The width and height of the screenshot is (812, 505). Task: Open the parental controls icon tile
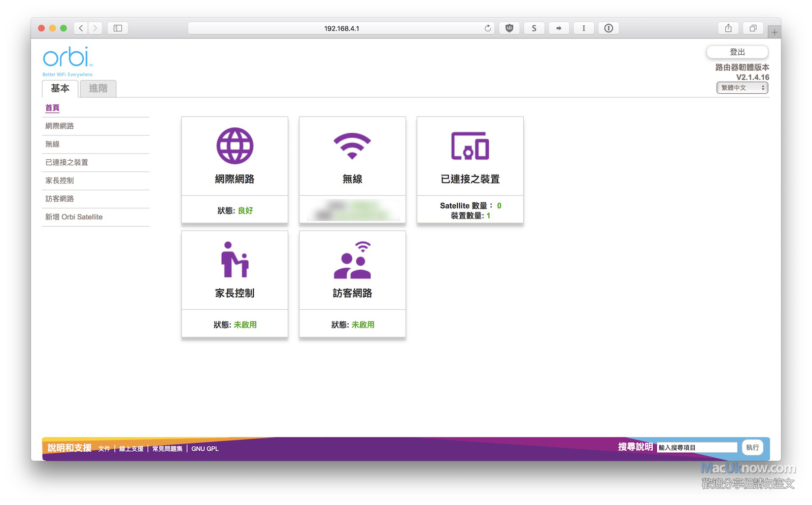234,260
